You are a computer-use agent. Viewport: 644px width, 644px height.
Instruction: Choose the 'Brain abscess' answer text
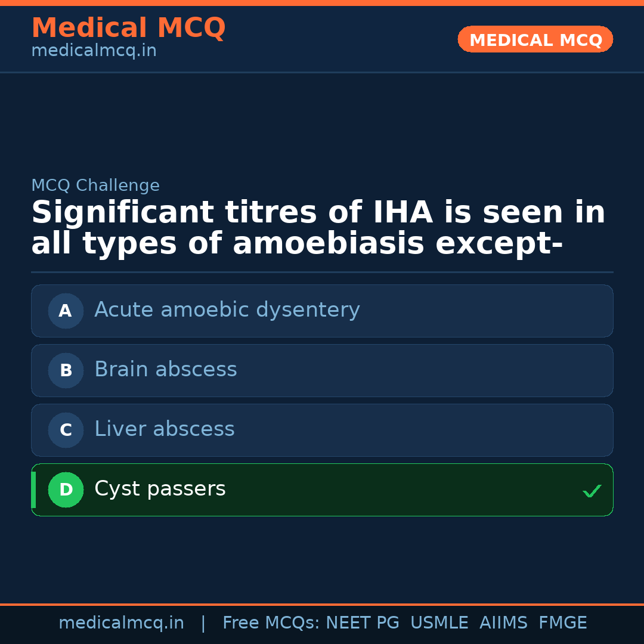tap(165, 370)
